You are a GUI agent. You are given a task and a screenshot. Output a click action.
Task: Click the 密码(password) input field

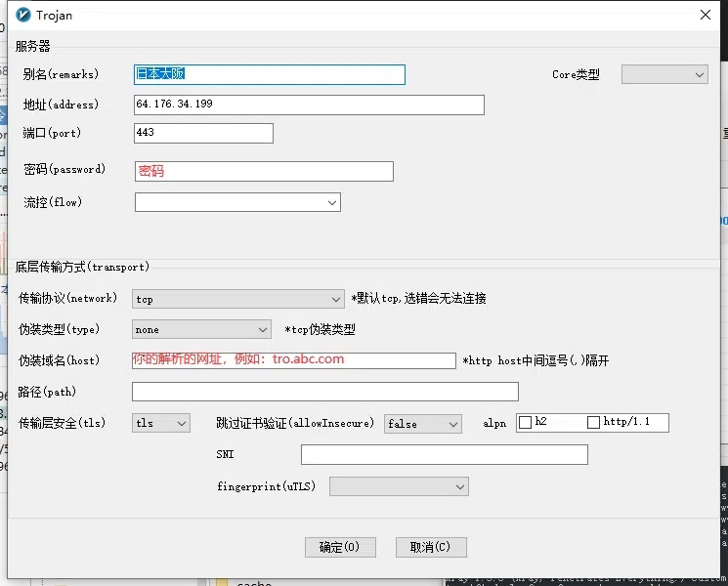click(x=264, y=171)
